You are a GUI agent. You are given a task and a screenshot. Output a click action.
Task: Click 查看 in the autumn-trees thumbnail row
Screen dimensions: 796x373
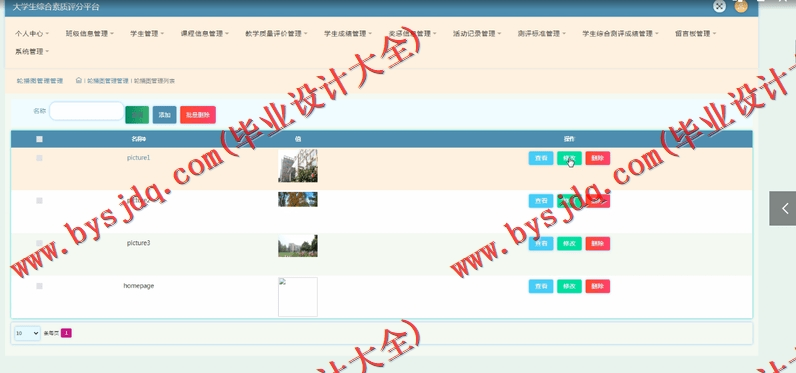541,201
